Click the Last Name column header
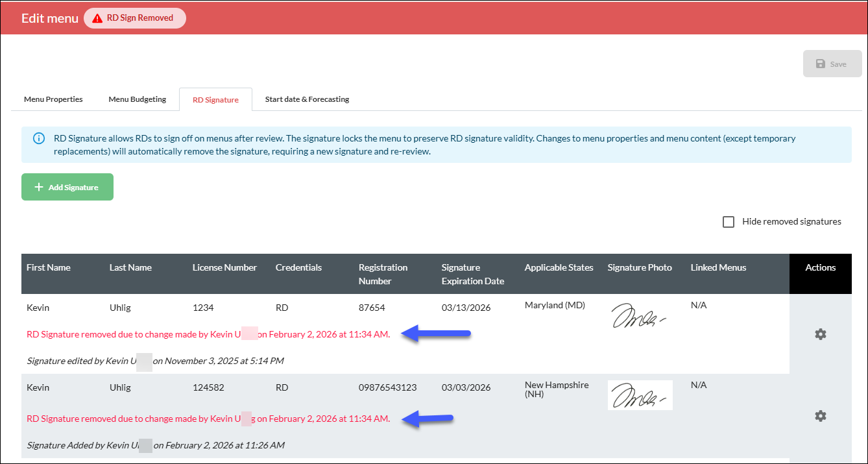Screen dimensions: 868x464 tap(130, 267)
